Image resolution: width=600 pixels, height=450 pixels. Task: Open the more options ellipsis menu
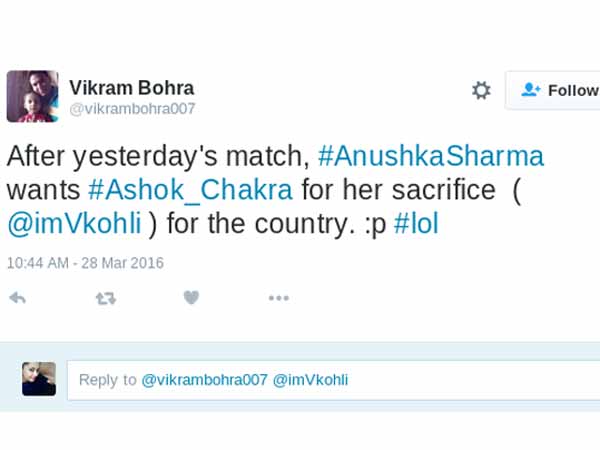pos(278,297)
